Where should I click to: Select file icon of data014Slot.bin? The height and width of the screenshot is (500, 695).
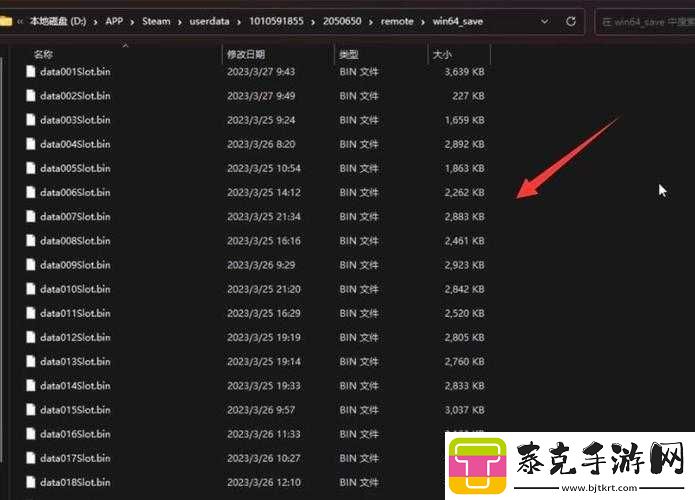[x=31, y=386]
